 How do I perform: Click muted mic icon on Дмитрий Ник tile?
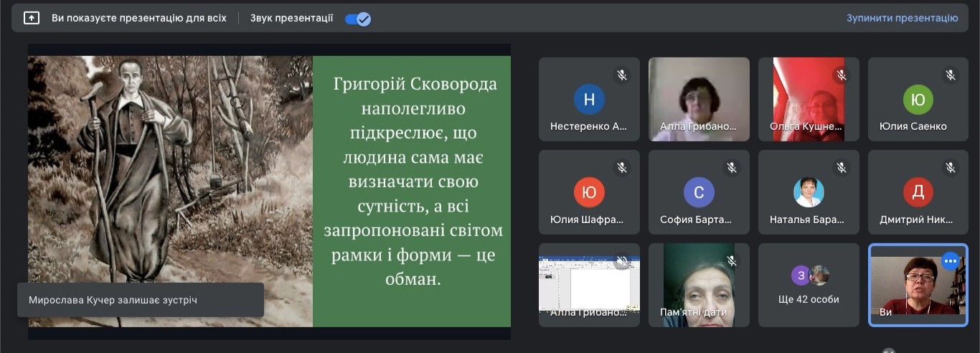point(951,168)
